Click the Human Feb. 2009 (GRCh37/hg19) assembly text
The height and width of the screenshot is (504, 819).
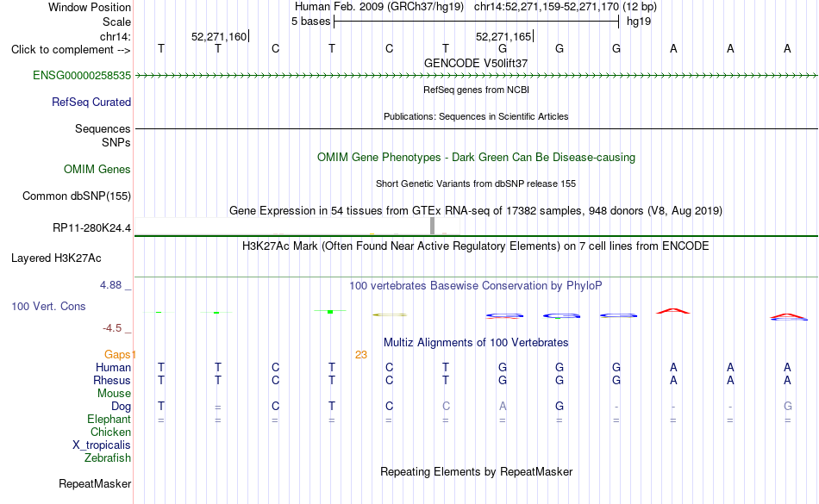click(379, 7)
